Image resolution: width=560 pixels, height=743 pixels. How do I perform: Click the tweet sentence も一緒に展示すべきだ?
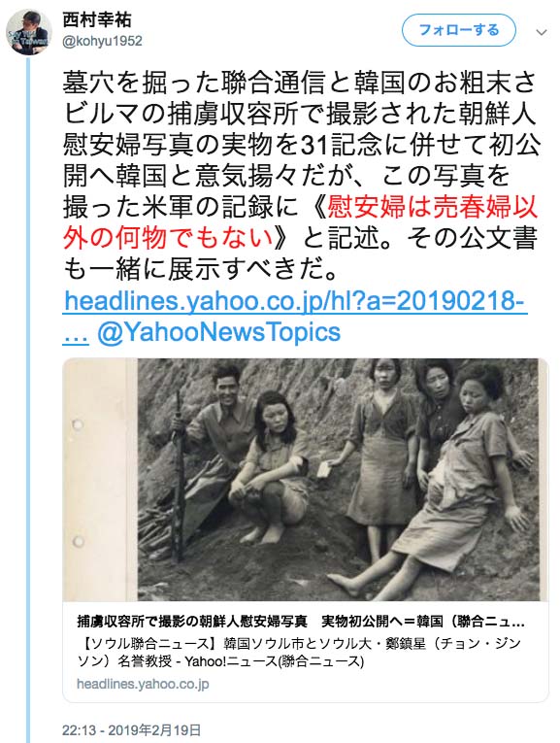point(201,269)
